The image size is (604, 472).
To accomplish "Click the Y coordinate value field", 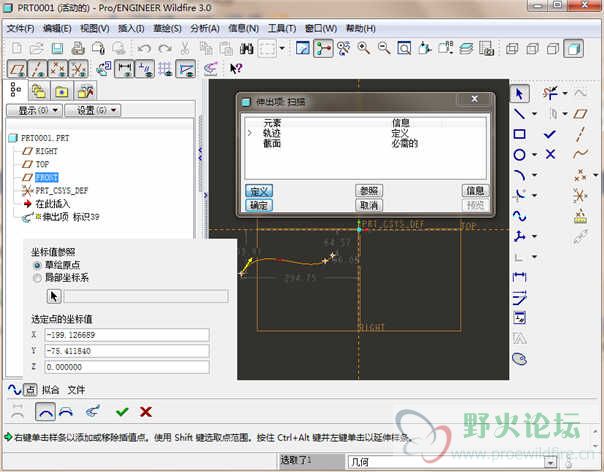I will [x=127, y=351].
